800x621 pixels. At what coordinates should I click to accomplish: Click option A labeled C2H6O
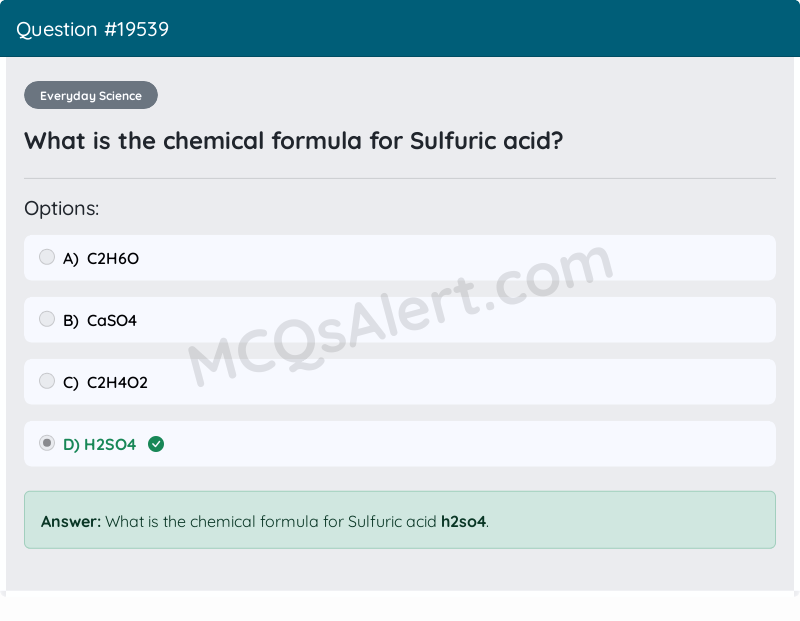pos(112,258)
